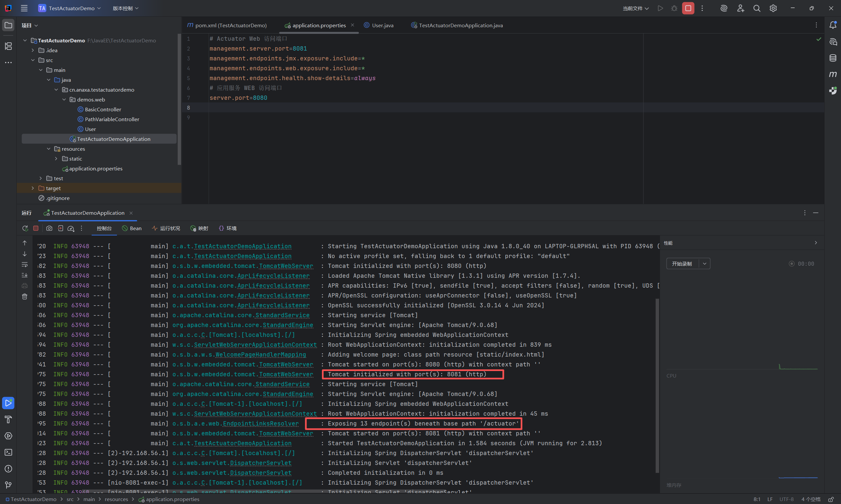The width and height of the screenshot is (841, 504).
Task: Open the Structure tool window icon
Action: [x=8, y=46]
